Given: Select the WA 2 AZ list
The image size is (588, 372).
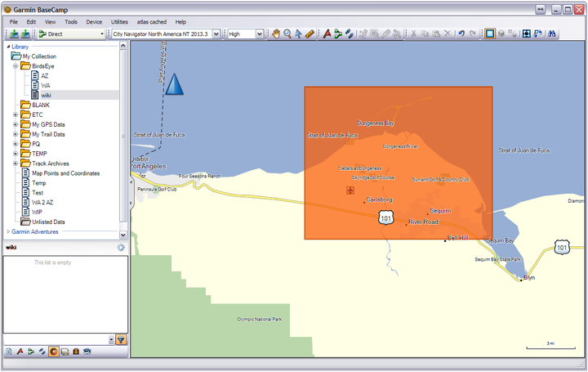Looking at the screenshot, I should [42, 202].
